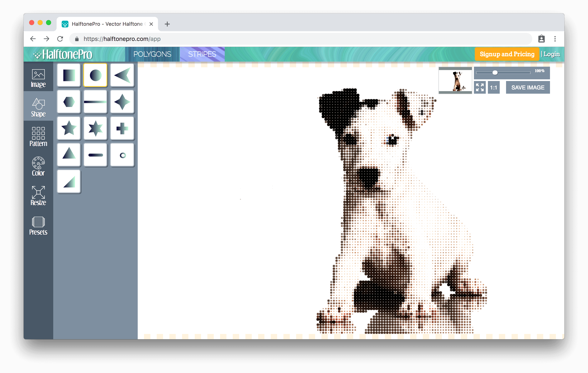The image size is (588, 373).
Task: Select the Cross/Plus shape tool
Action: (x=121, y=128)
